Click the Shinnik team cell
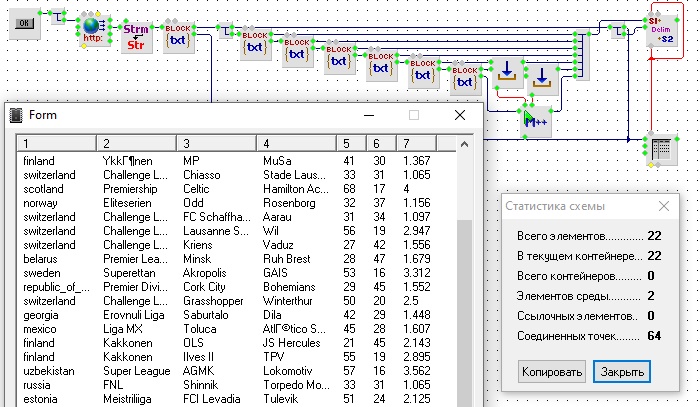Viewport: 700px width, 407px height. click(200, 385)
